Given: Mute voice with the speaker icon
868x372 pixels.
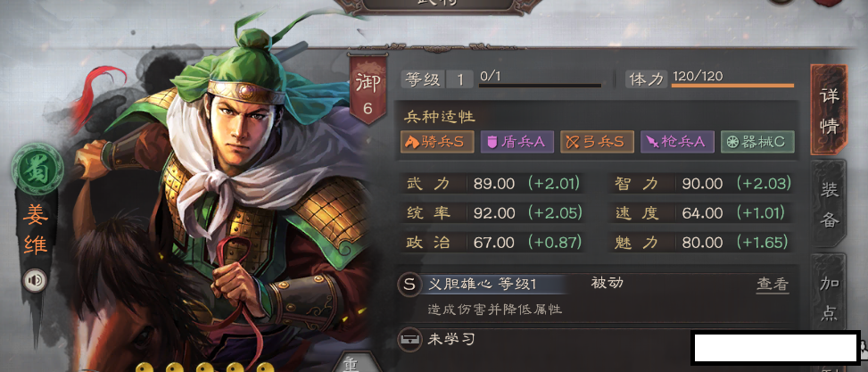Looking at the screenshot, I should [34, 281].
